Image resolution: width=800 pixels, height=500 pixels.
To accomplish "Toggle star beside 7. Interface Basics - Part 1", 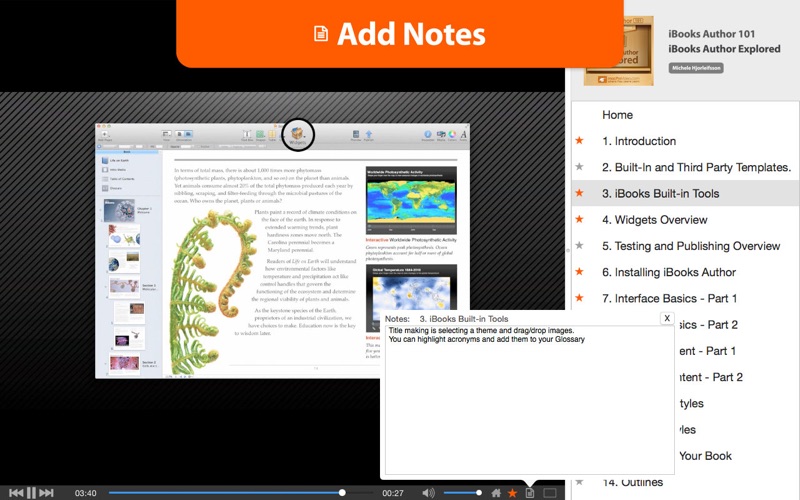I will click(x=580, y=297).
